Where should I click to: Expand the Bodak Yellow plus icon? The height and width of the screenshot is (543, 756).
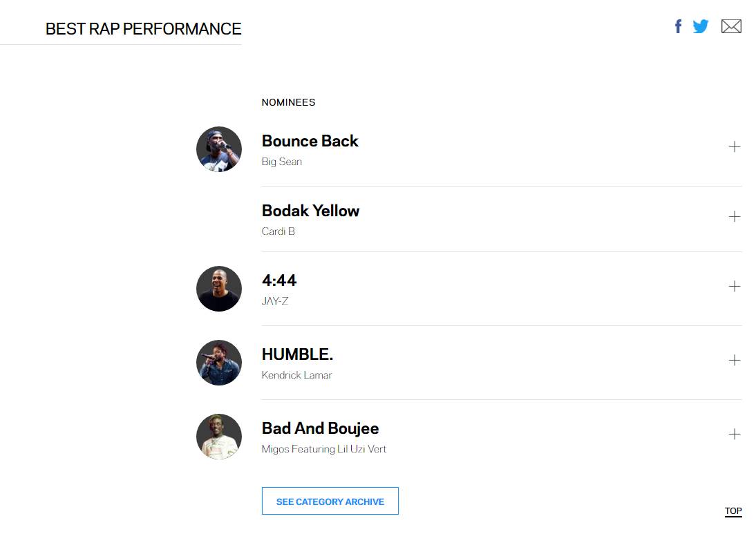(735, 216)
